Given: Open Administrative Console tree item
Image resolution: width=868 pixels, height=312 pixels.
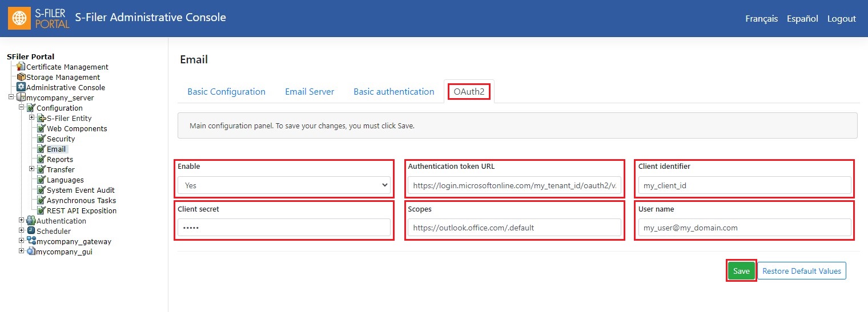Looking at the screenshot, I should [66, 87].
